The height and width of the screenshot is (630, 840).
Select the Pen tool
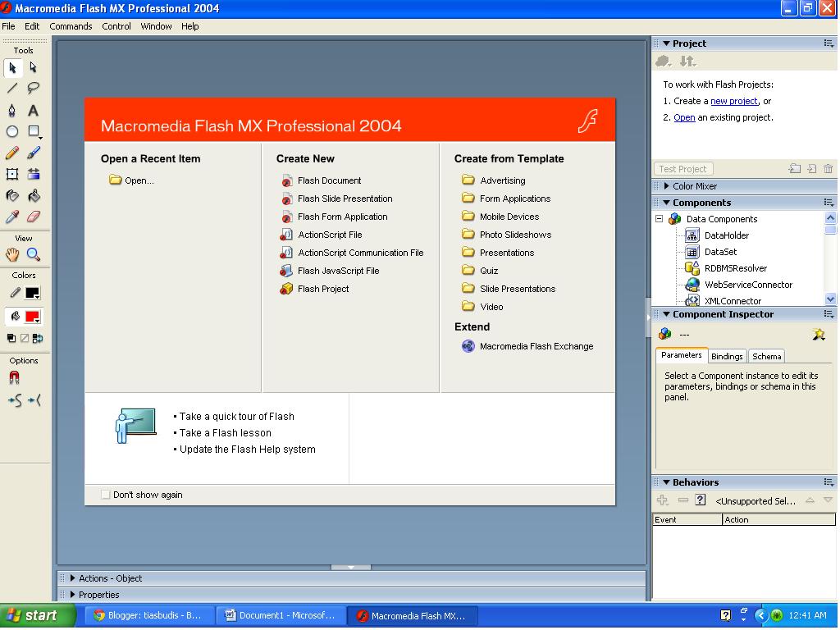(12, 111)
